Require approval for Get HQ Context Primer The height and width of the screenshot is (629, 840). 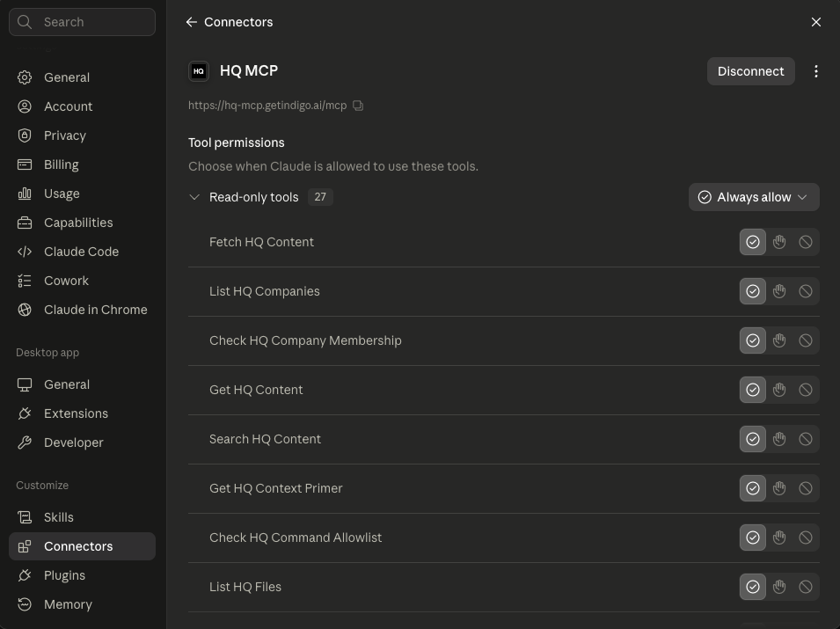click(x=779, y=488)
